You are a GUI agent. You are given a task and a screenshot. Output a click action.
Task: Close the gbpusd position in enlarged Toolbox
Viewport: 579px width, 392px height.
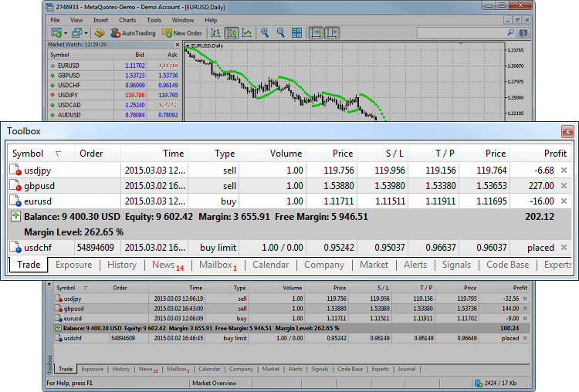pyautogui.click(x=564, y=186)
